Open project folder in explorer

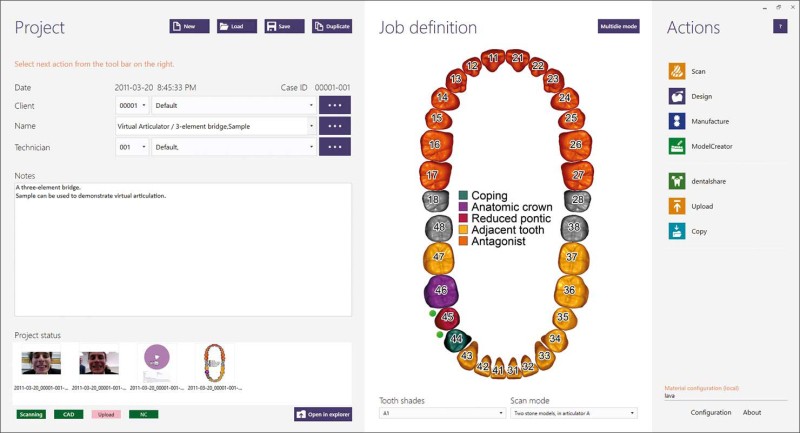[x=323, y=414]
